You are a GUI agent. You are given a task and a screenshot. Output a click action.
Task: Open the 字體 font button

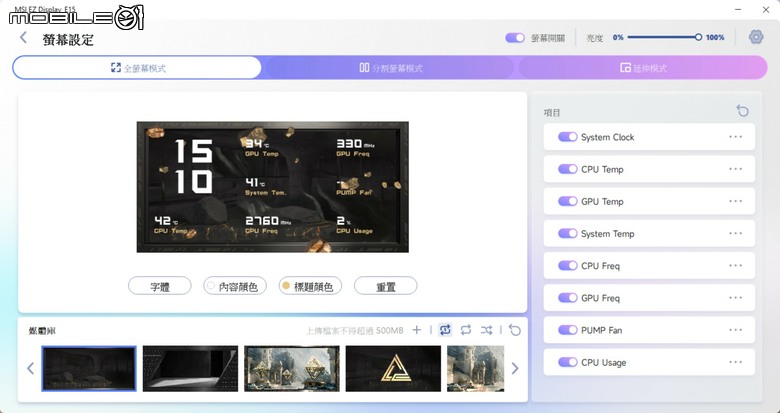[x=160, y=286]
